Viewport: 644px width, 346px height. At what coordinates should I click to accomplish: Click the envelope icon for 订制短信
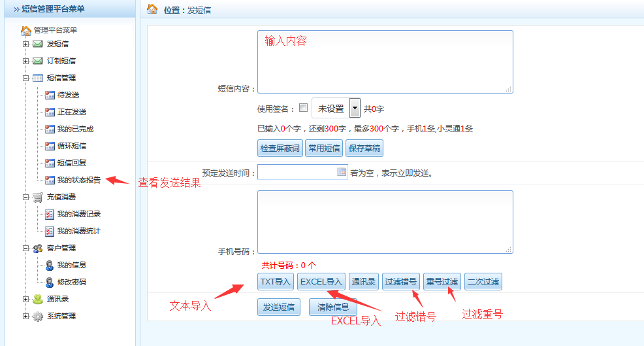38,61
